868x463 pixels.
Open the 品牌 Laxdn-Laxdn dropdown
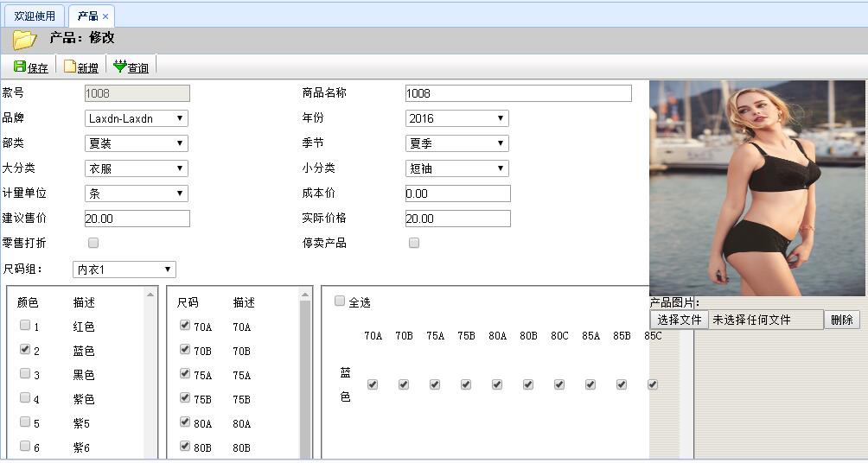point(136,118)
